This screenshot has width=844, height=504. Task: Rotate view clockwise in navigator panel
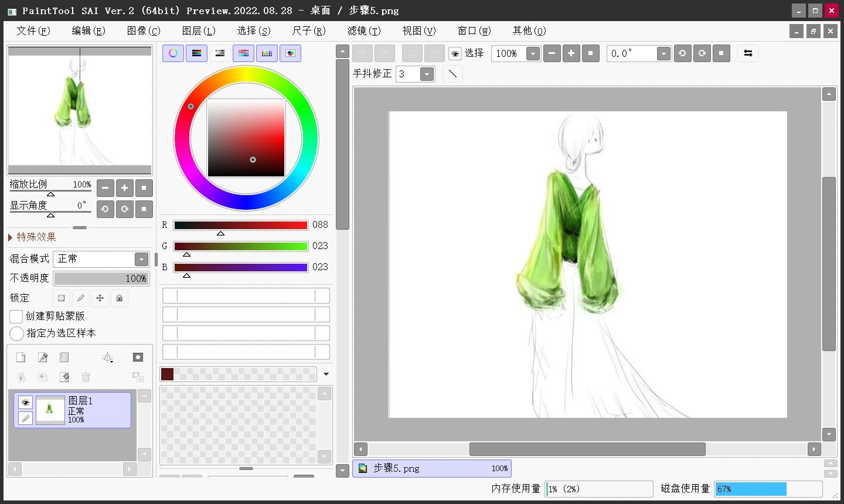[x=124, y=209]
